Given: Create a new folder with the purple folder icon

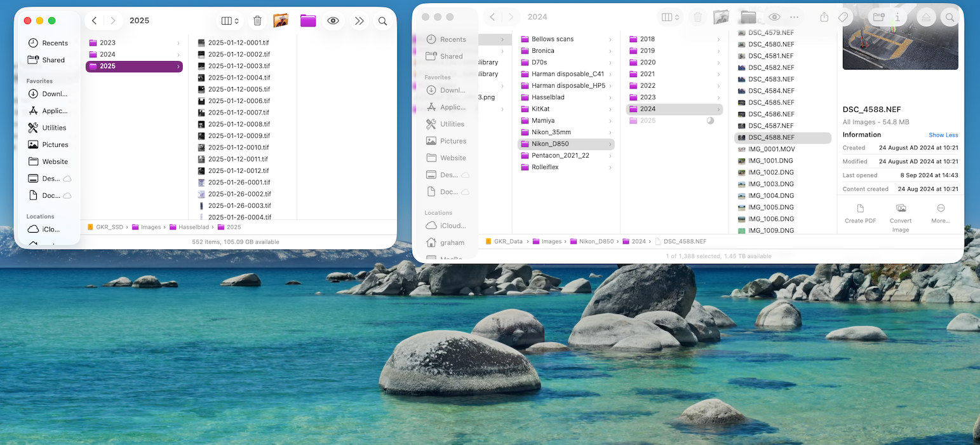Looking at the screenshot, I should coord(308,20).
